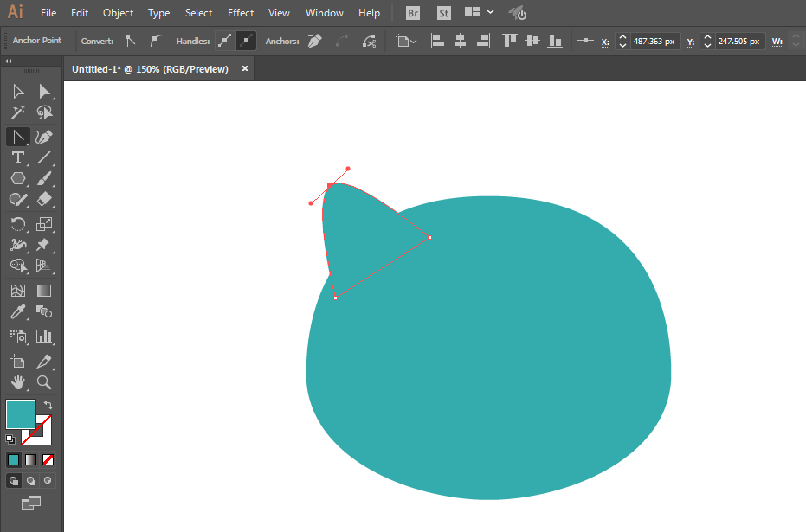Screen dimensions: 806x532
Task: Pick the Perspective Grid tool
Action: tap(44, 266)
